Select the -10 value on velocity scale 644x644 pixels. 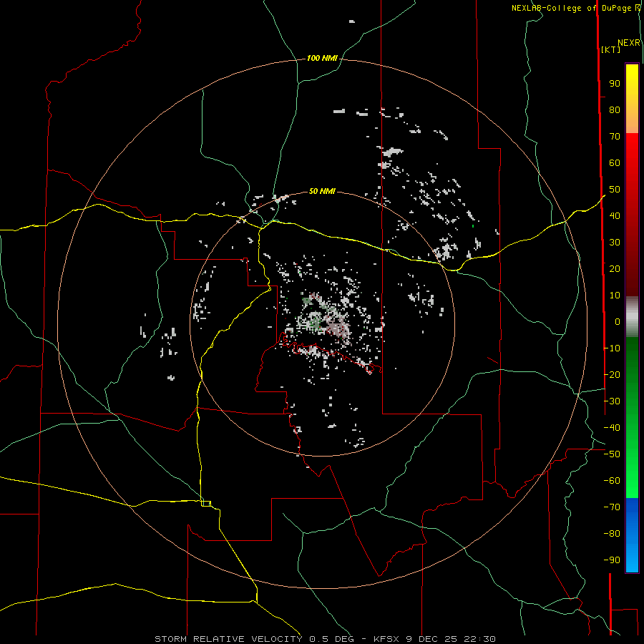(612, 348)
